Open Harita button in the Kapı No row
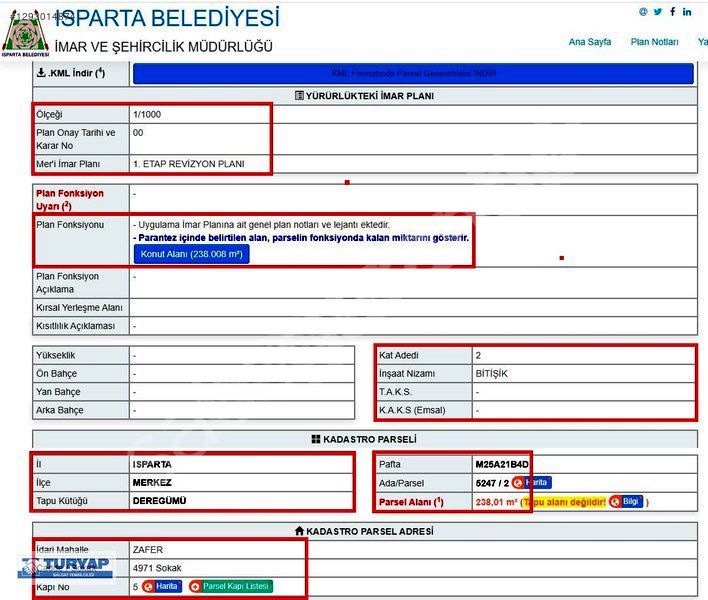Viewport: 708px width, 600px height. pyautogui.click(x=163, y=587)
